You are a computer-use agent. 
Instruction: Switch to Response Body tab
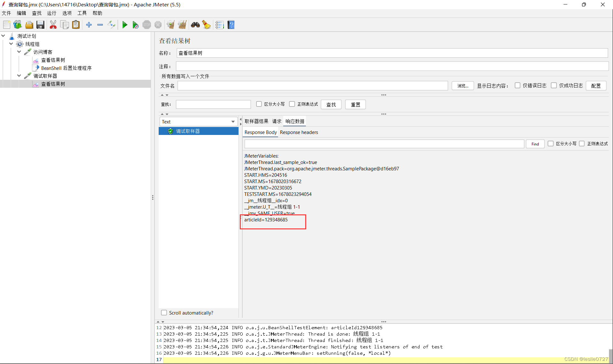point(261,132)
